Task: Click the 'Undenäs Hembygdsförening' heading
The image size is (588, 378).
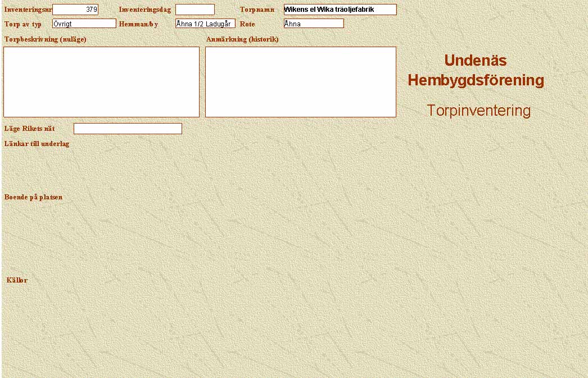Action: pyautogui.click(x=476, y=70)
